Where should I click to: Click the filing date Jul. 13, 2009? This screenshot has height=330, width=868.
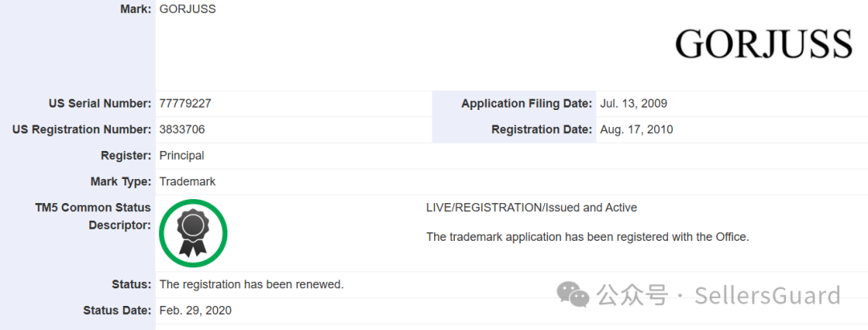pyautogui.click(x=634, y=104)
